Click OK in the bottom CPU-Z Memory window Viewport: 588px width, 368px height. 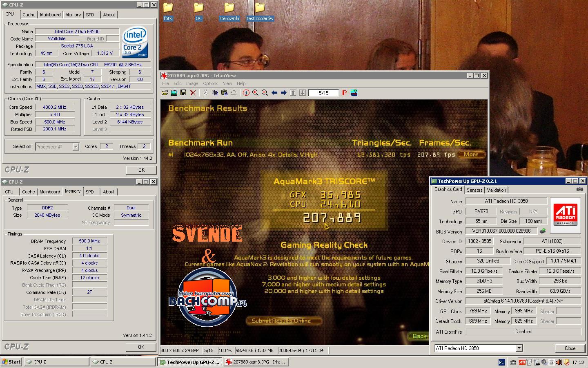(x=141, y=347)
